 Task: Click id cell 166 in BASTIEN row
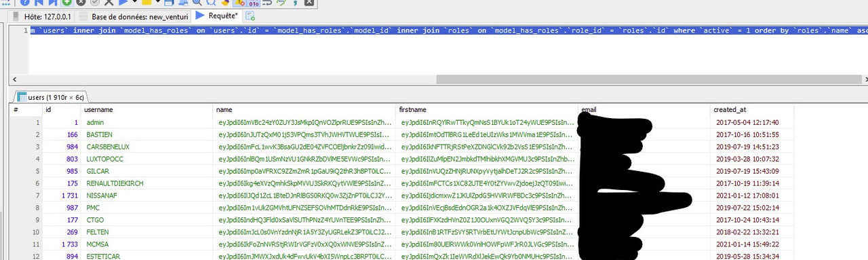coord(61,134)
